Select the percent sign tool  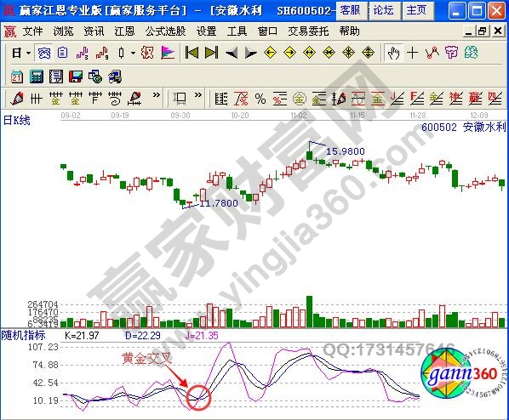coord(260,99)
